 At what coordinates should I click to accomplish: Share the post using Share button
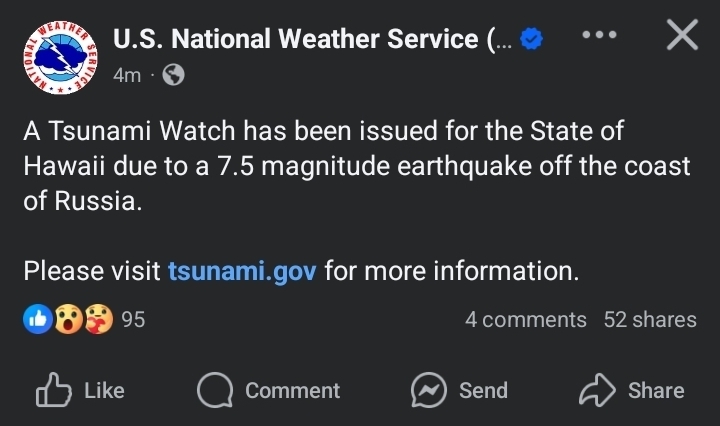coord(631,390)
